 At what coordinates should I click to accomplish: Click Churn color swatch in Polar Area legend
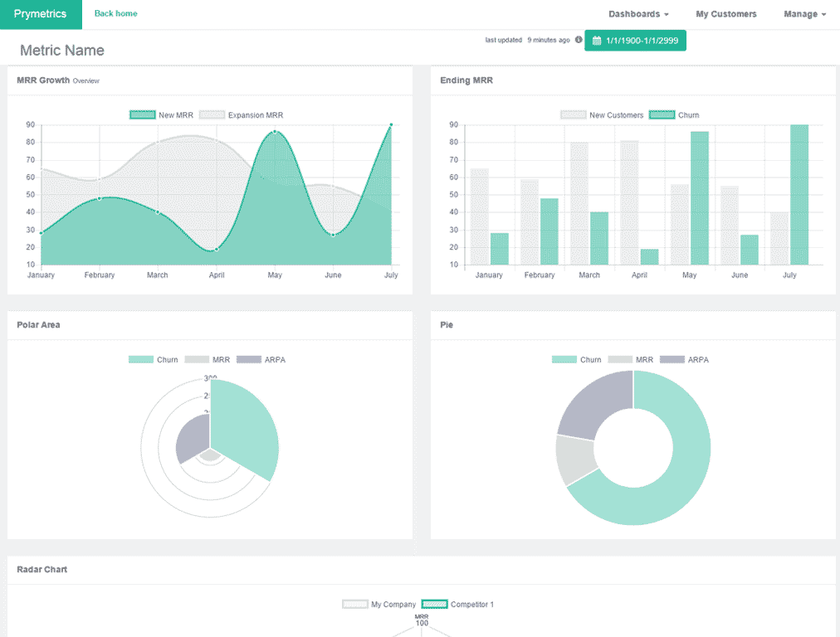[141, 360]
